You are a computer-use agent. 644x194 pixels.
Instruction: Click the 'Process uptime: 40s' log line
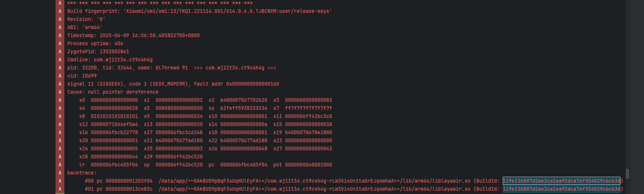(x=95, y=43)
